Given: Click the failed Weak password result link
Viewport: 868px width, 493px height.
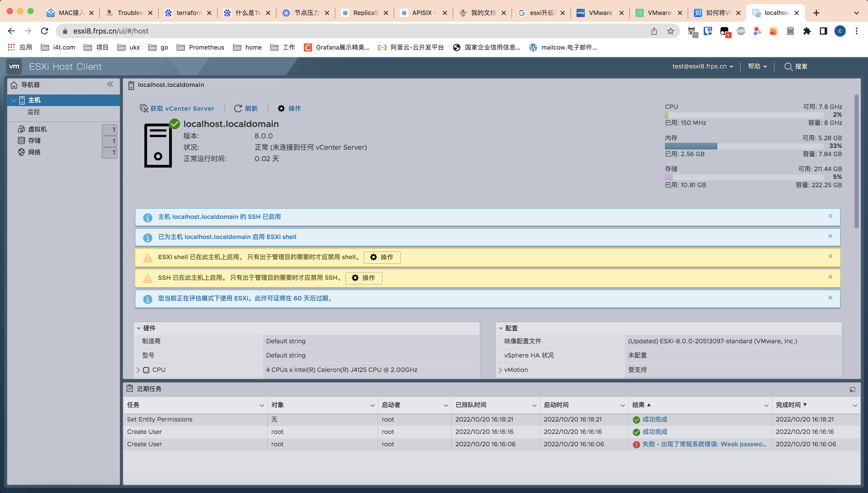Looking at the screenshot, I should pyautogui.click(x=704, y=444).
